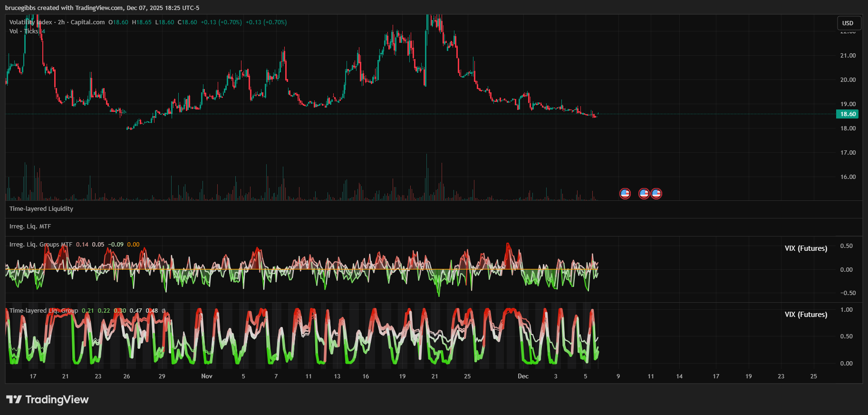Click the leftmost US flag economic event icon
The width and height of the screenshot is (868, 415).
click(x=625, y=194)
